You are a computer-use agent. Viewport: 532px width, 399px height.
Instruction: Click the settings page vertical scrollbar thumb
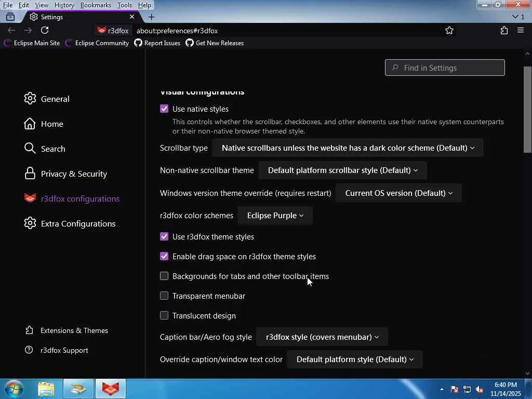(527, 109)
